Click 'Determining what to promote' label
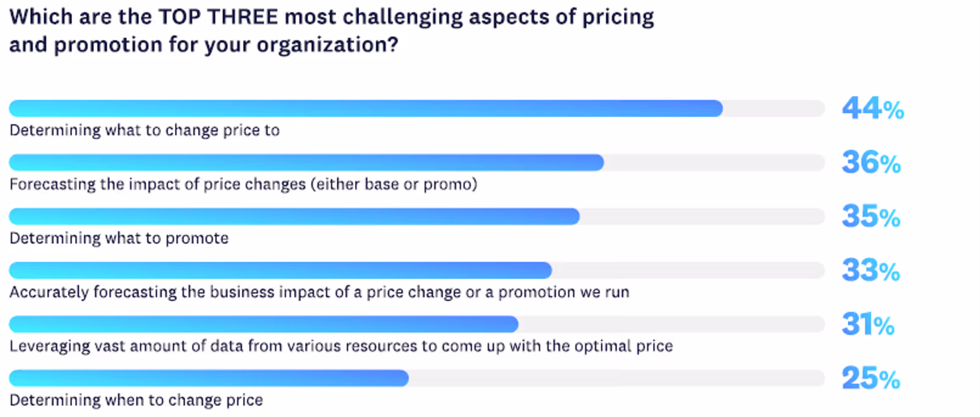 (x=119, y=238)
